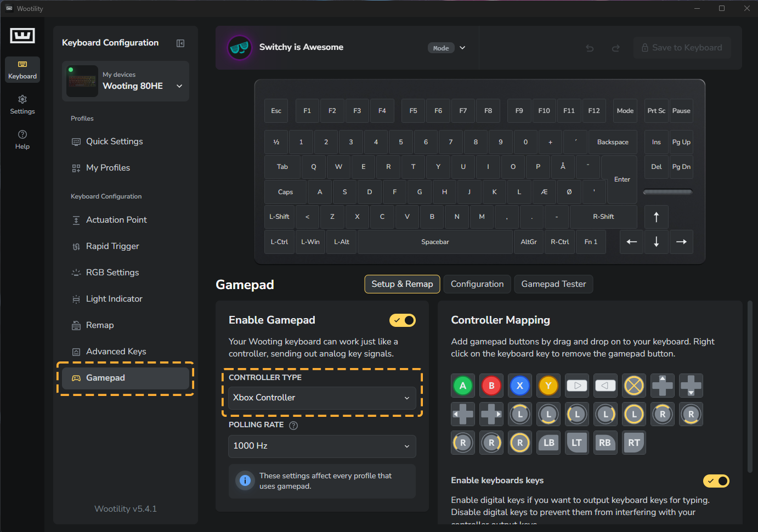Open the polling rate help tooltip icon
Screen dimensions: 758x532
coord(293,425)
